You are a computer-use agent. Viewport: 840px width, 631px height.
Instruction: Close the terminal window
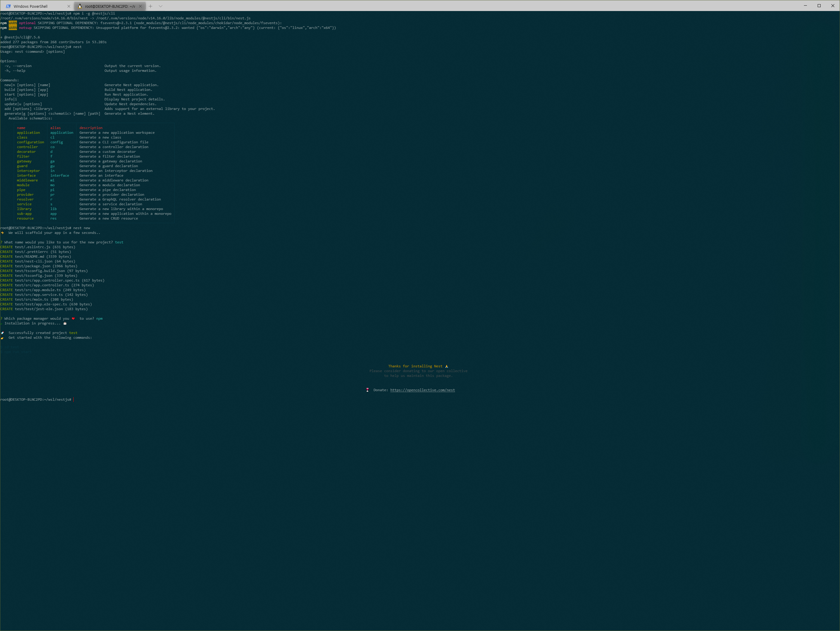click(x=833, y=6)
